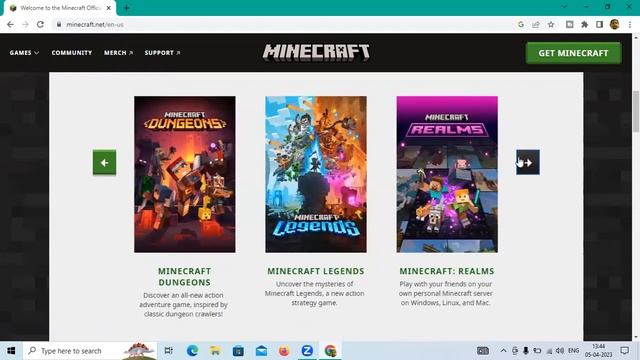Open the tab search chevron
The height and width of the screenshot is (360, 640).
pyautogui.click(x=564, y=7)
